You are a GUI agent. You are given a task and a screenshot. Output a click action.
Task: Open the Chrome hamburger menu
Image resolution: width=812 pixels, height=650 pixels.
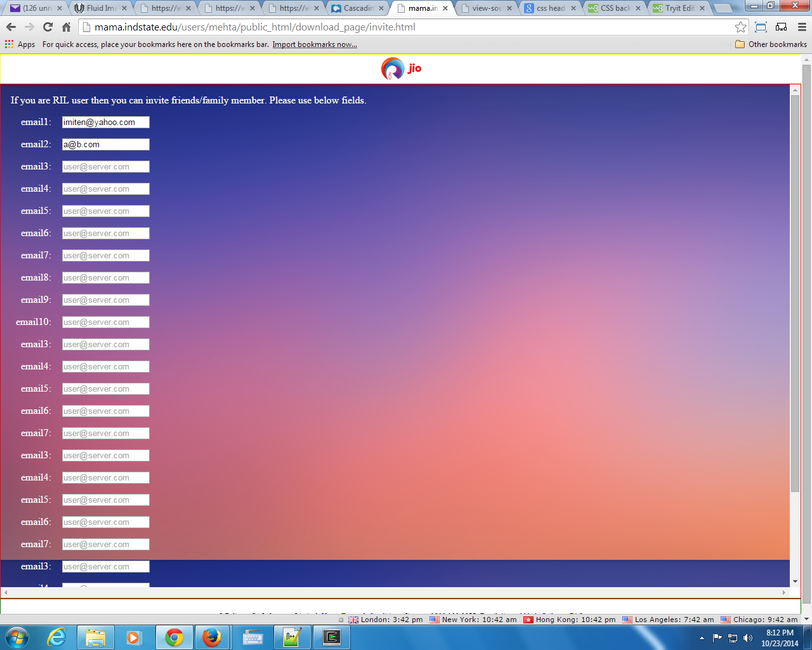(802, 27)
